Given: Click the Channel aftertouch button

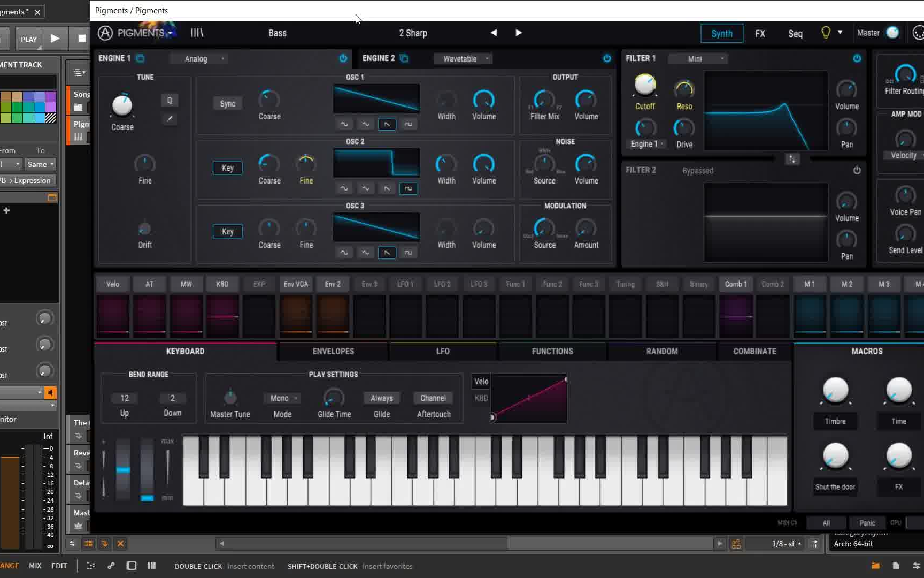Looking at the screenshot, I should tap(433, 398).
